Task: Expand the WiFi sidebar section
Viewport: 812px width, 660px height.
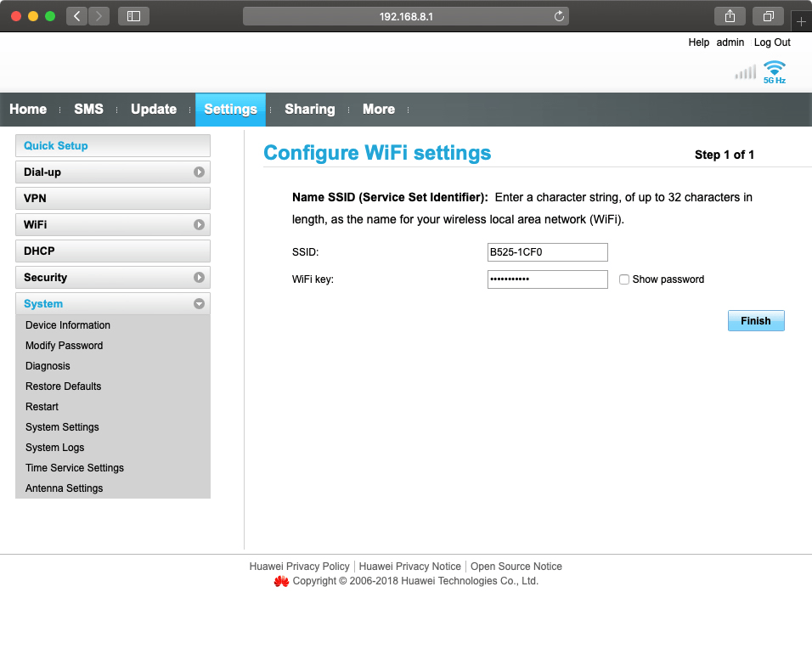Action: click(199, 225)
